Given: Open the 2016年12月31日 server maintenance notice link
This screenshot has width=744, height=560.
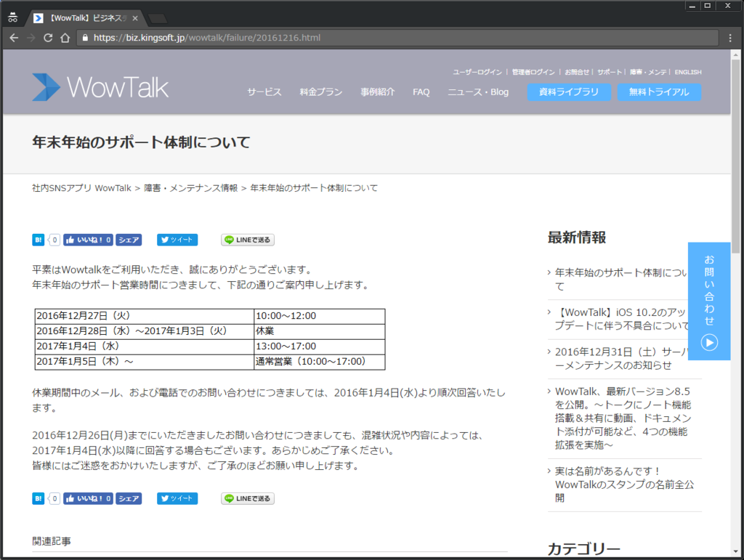Looking at the screenshot, I should (x=621, y=359).
